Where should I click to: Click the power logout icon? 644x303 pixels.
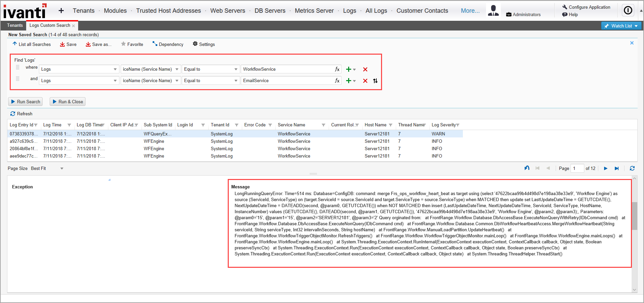point(628,10)
